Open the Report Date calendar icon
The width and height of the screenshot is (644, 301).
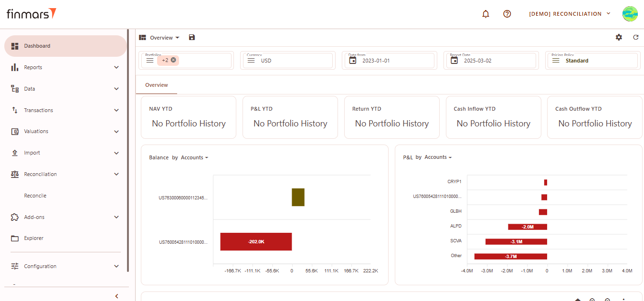click(x=454, y=61)
